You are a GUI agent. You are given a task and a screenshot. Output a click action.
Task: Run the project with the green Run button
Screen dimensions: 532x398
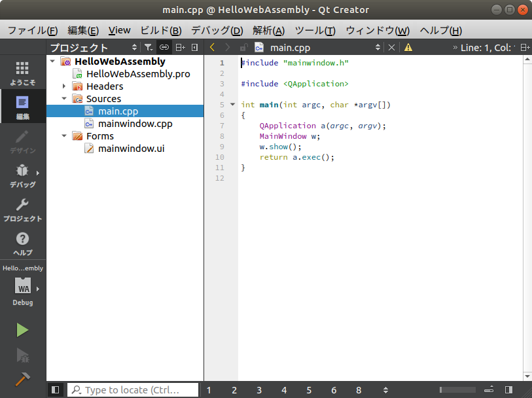[x=22, y=331]
